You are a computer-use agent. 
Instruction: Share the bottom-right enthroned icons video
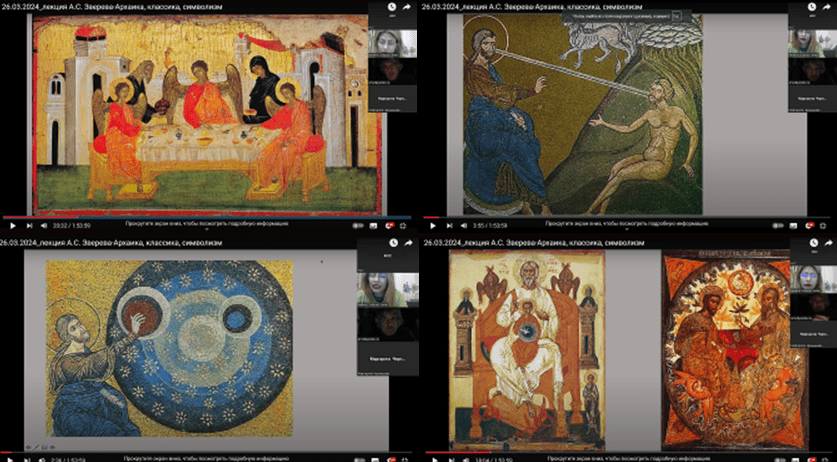[827, 242]
